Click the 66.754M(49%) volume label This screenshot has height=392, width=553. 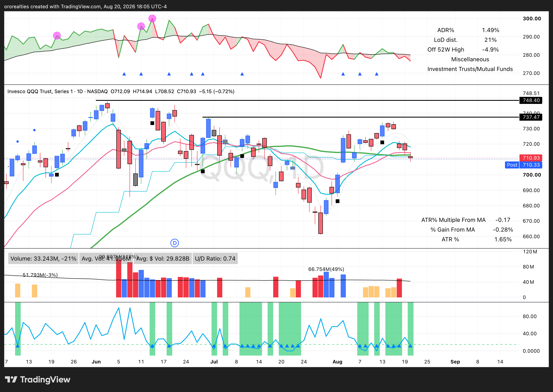326,269
